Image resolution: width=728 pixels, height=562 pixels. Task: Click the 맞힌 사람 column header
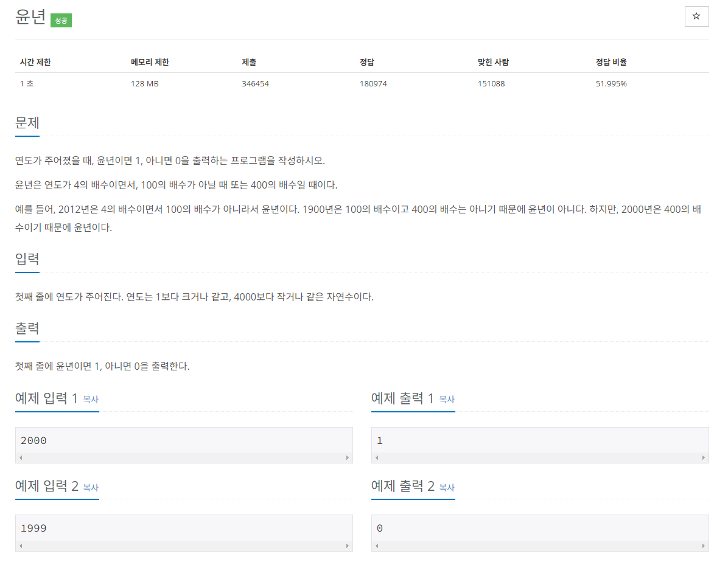493,62
